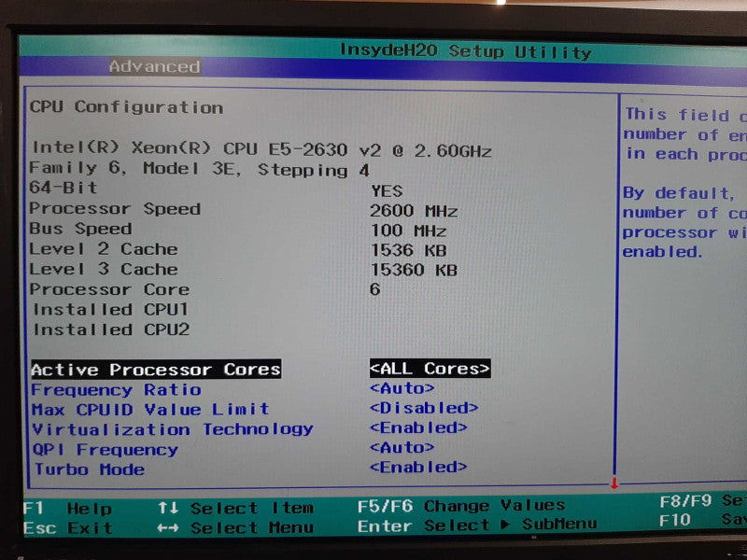Click the Family 6, Model 3E line
Viewport: 747px width, 560px height.
[200, 169]
